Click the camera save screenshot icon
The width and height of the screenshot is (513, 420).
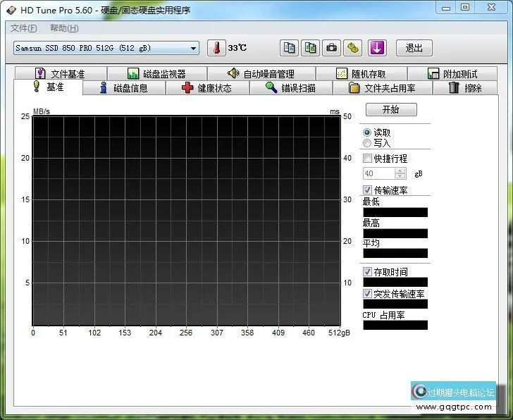point(331,48)
